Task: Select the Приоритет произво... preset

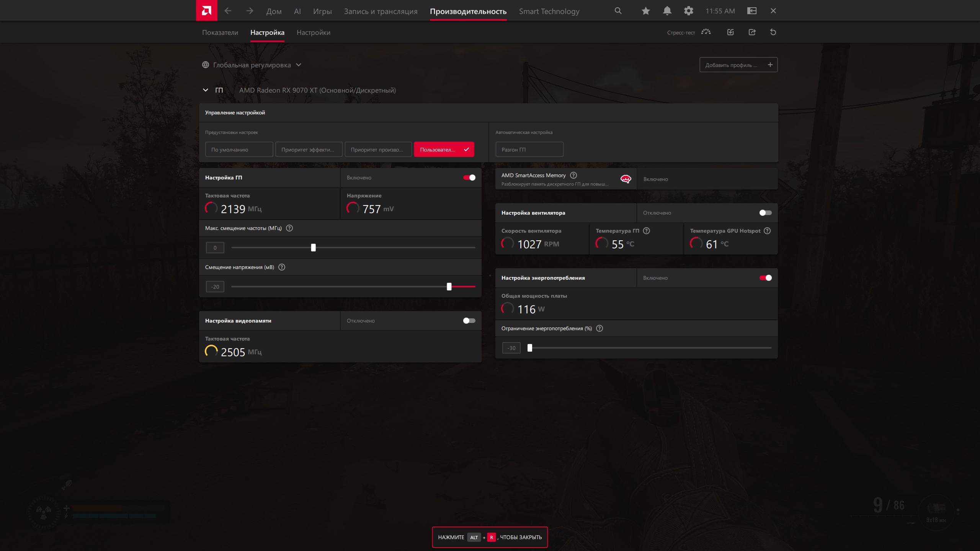Action: (x=379, y=149)
